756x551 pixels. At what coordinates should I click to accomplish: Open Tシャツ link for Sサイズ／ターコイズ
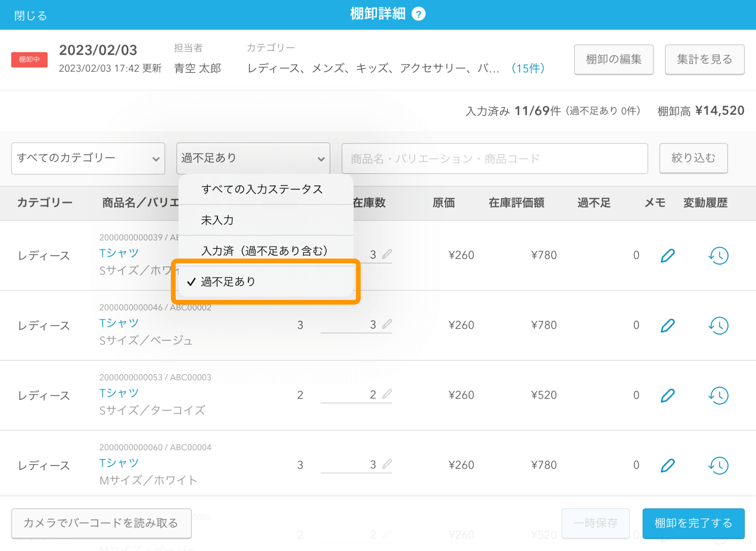pos(119,393)
